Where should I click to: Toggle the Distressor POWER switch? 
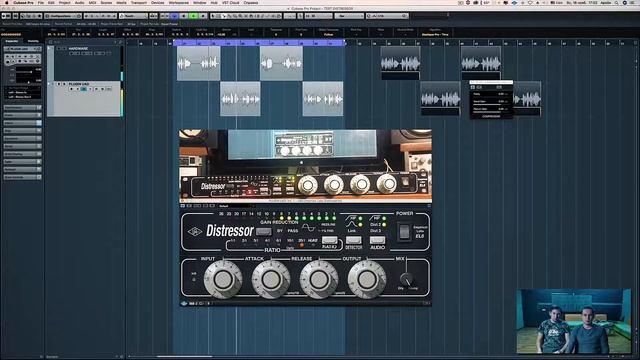(404, 231)
